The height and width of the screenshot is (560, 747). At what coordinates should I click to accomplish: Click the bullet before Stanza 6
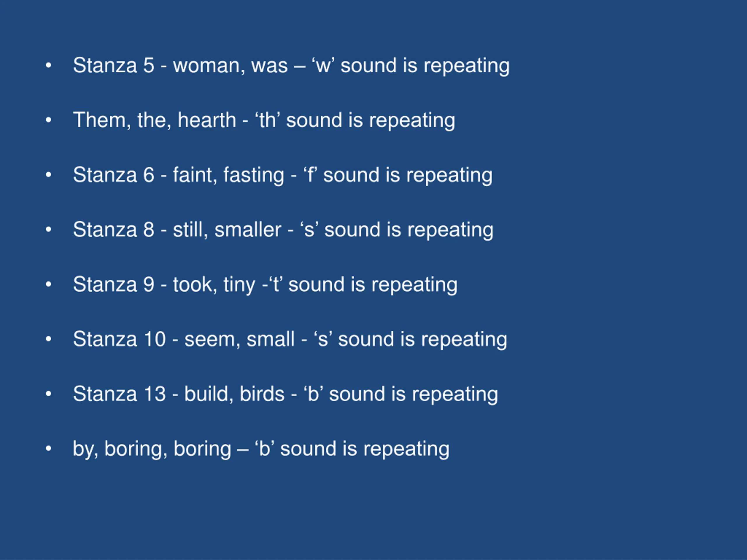(x=49, y=174)
